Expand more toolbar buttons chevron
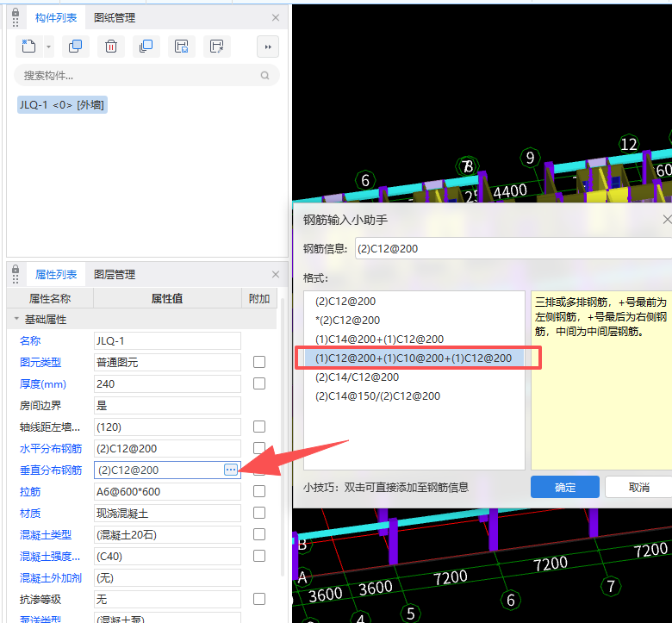This screenshot has width=672, height=623. (268, 47)
